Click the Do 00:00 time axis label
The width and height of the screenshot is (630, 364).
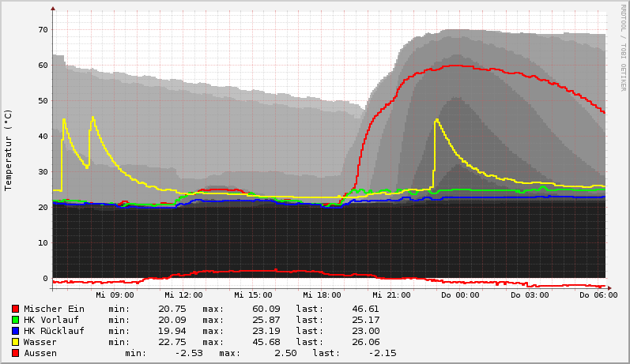tap(460, 295)
